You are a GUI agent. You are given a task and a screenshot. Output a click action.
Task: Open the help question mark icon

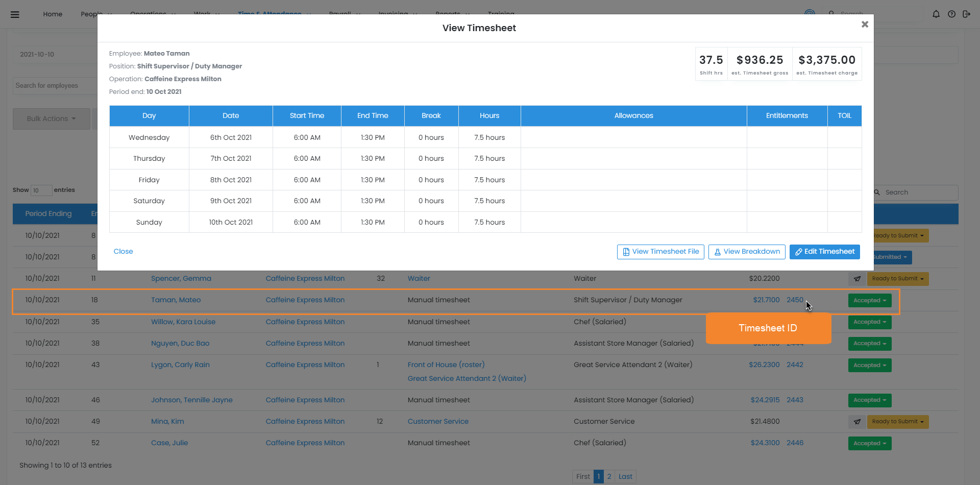[x=951, y=14]
